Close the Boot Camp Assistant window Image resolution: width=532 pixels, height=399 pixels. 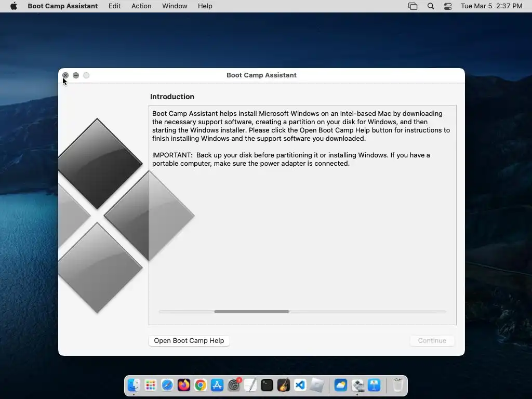pos(65,75)
